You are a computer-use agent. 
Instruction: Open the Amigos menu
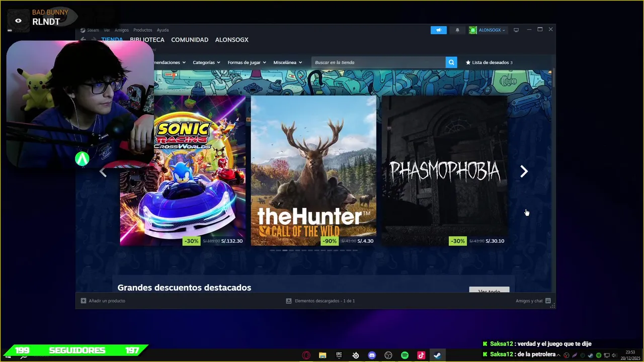tap(121, 30)
